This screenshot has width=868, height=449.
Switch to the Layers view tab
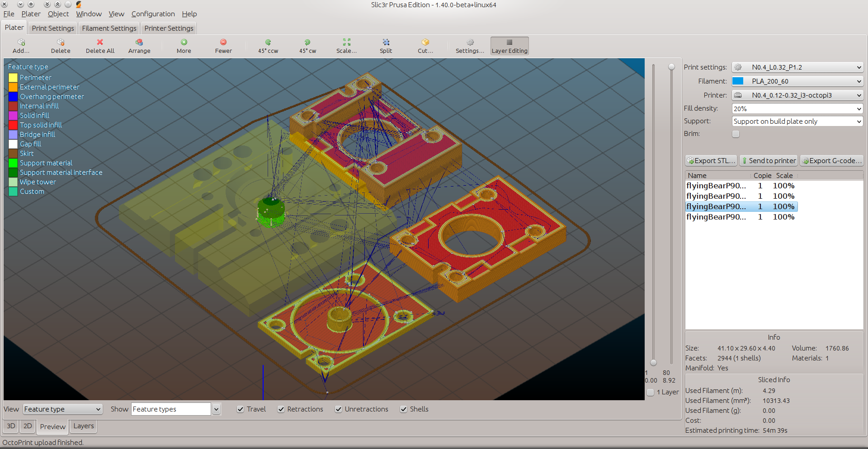[x=84, y=426]
